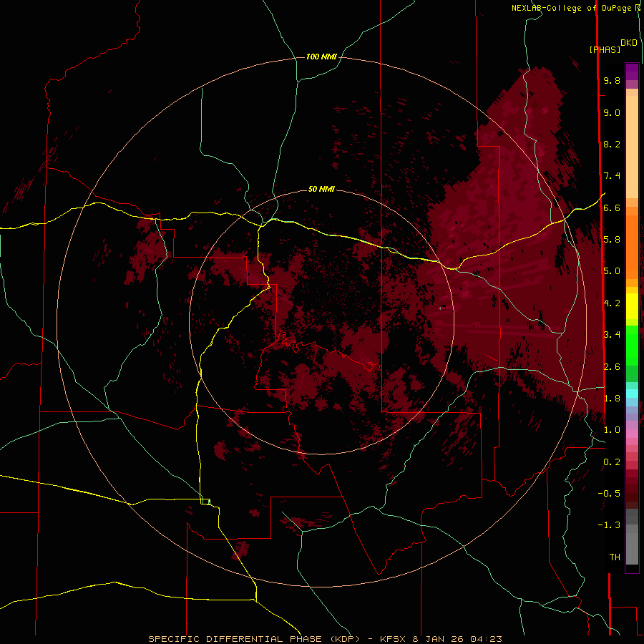This screenshot has width=644, height=644.
Task: Click the 2.6 legend value
Action: click(x=612, y=367)
